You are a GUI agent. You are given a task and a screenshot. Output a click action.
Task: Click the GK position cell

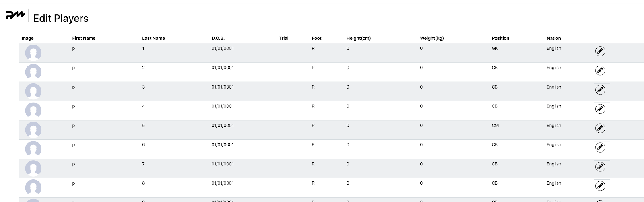tap(495, 48)
